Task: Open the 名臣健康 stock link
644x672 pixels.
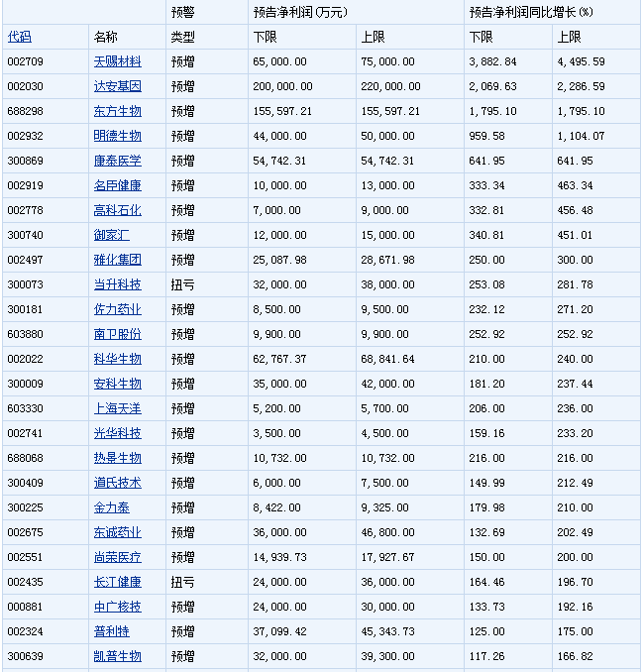Action: pyautogui.click(x=117, y=185)
